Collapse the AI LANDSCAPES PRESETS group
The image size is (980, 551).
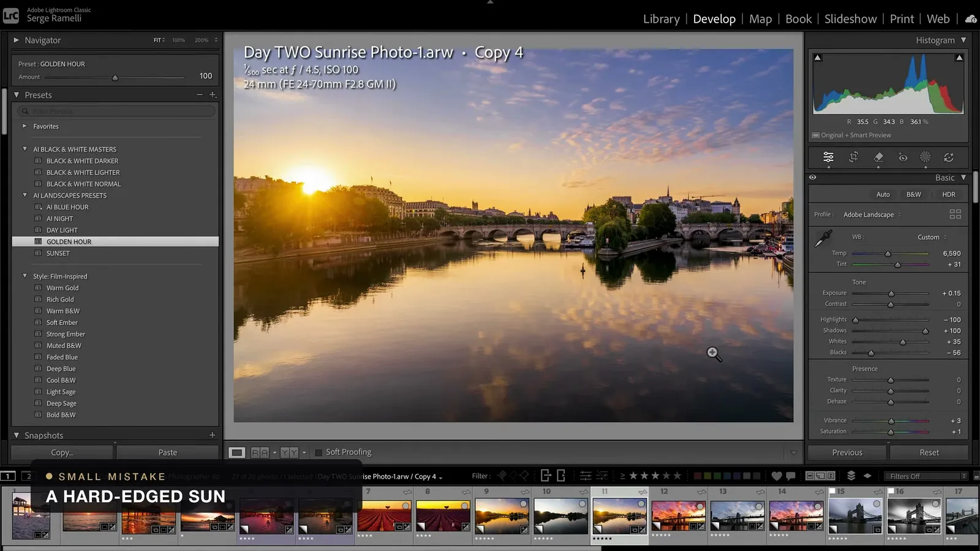click(24, 195)
